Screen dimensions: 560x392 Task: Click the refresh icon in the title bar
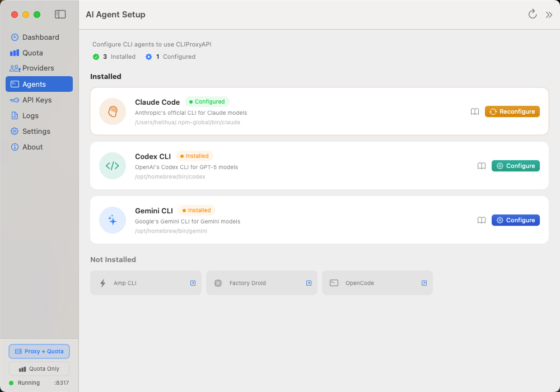(532, 15)
